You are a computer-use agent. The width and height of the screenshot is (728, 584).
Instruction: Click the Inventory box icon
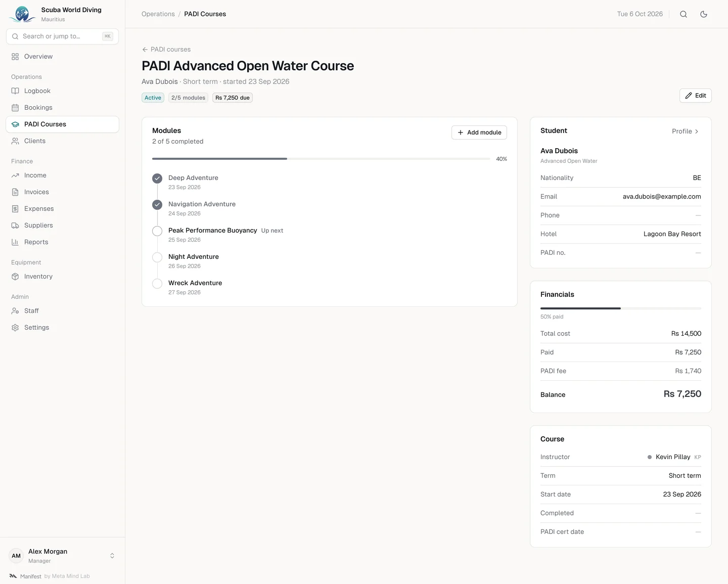pos(15,277)
